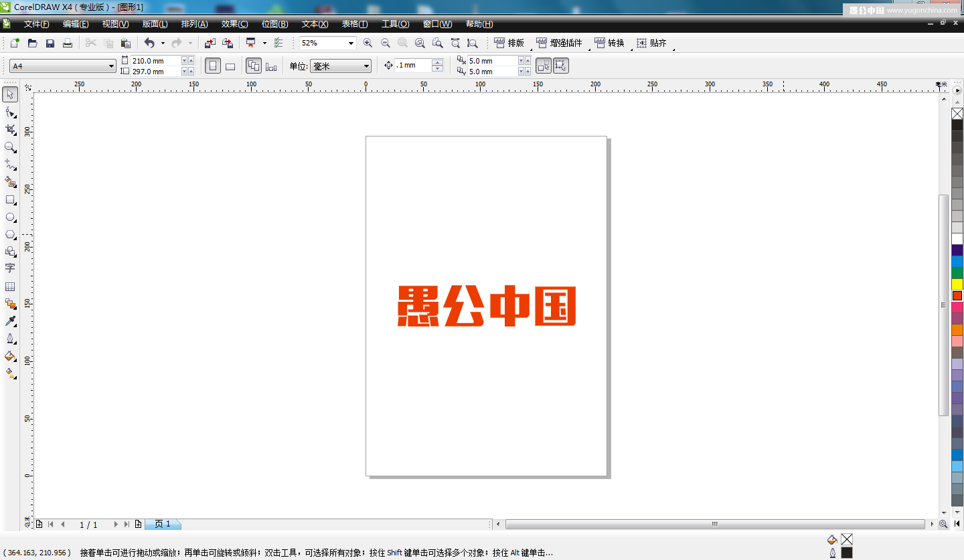Open the 工具(O) menu
Viewport: 964px width, 560px height.
tap(395, 24)
